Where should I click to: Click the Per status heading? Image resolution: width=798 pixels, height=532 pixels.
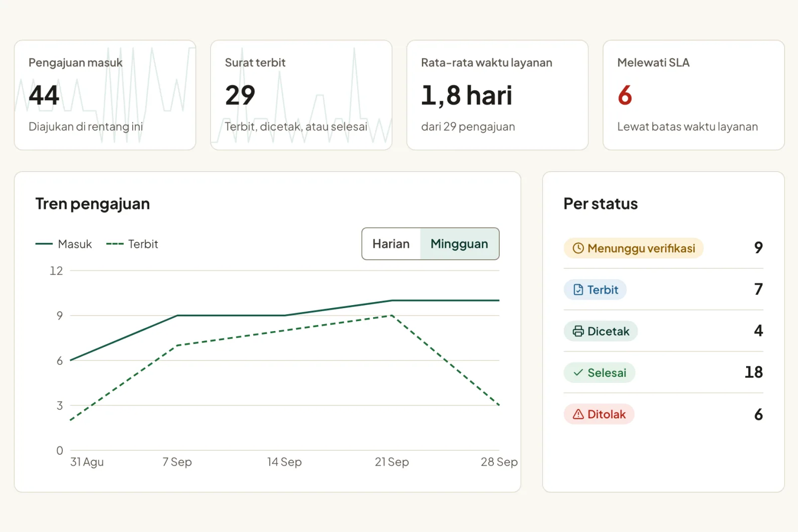pos(600,204)
